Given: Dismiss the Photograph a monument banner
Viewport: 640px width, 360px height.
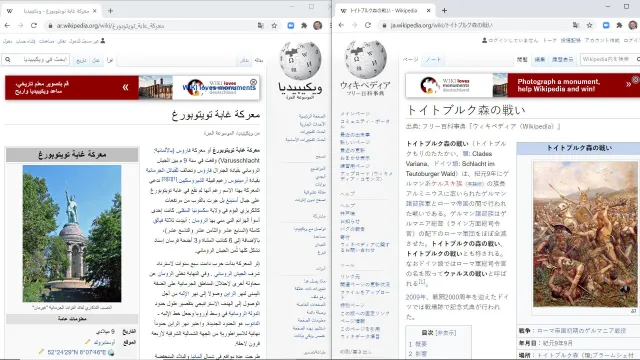Looking at the screenshot, I should pyautogui.click(x=635, y=79).
